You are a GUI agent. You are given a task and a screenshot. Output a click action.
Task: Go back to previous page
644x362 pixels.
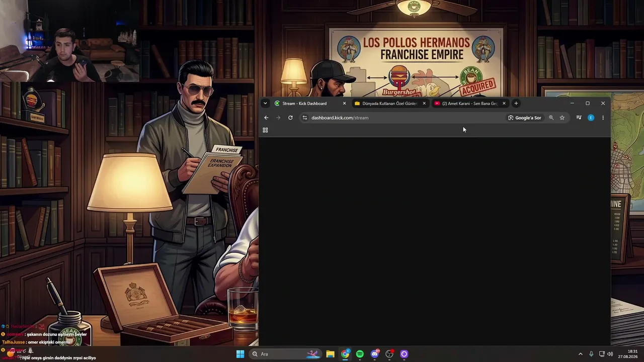(x=266, y=118)
